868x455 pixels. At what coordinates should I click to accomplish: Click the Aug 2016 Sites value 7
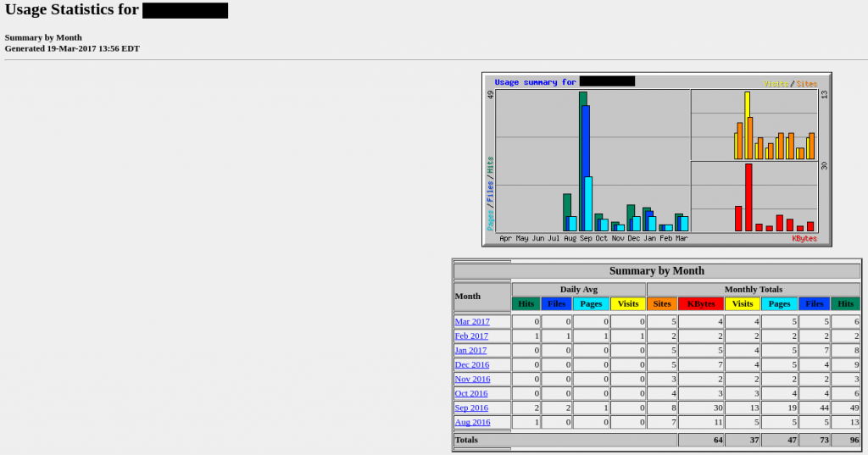point(674,422)
